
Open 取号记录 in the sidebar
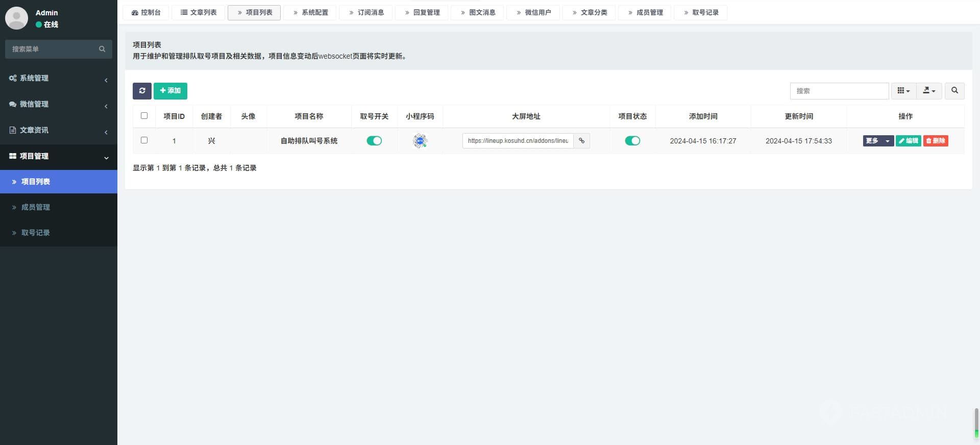coord(35,233)
